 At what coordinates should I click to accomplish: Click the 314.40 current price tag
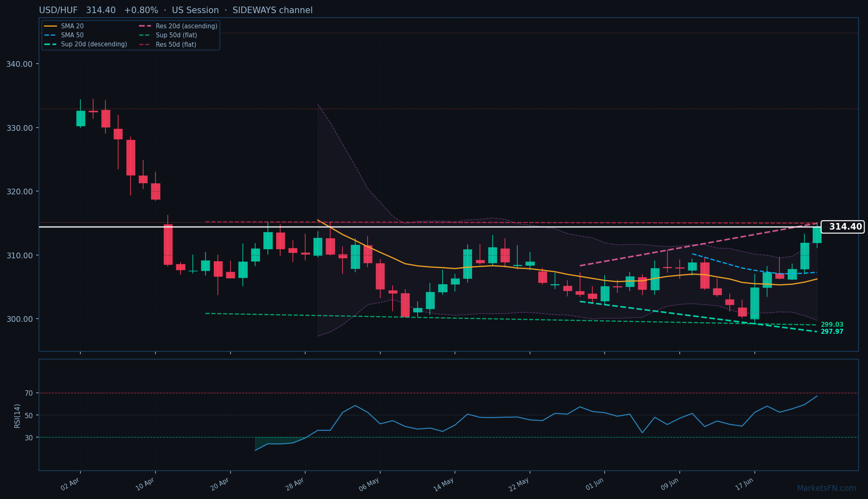coord(843,227)
